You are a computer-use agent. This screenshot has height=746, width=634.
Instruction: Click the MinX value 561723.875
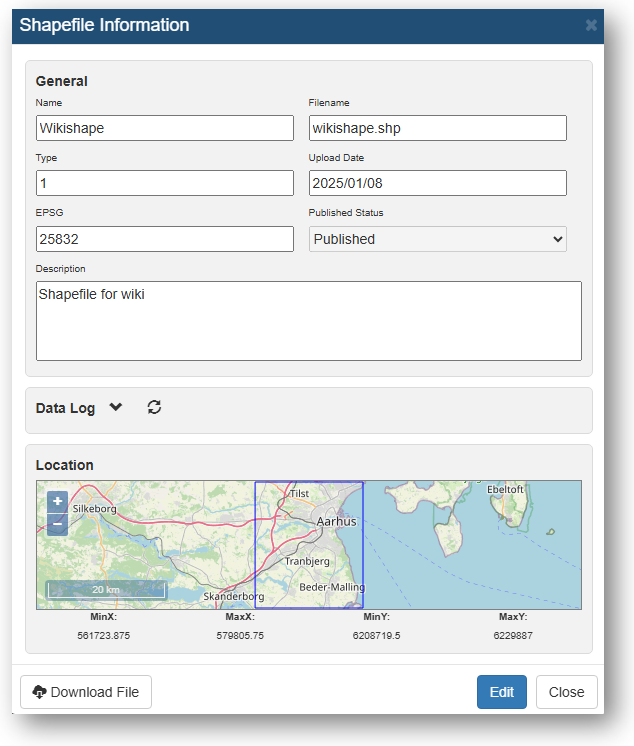click(104, 636)
